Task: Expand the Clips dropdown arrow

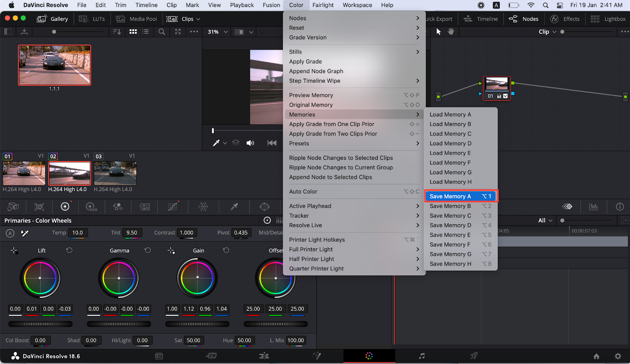Action: point(198,19)
